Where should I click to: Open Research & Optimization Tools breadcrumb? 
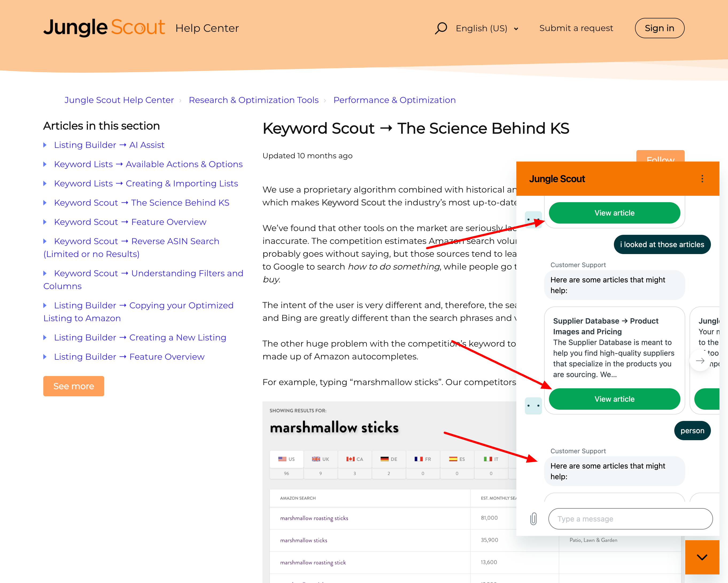(254, 100)
